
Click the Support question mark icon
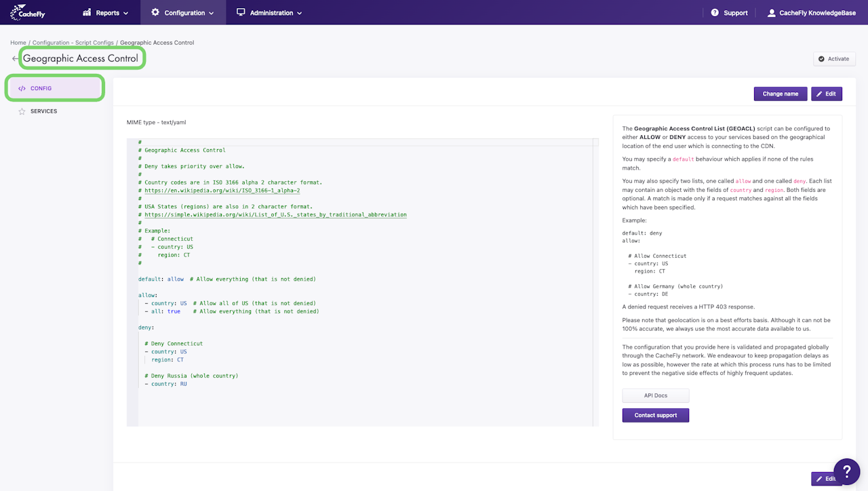715,13
